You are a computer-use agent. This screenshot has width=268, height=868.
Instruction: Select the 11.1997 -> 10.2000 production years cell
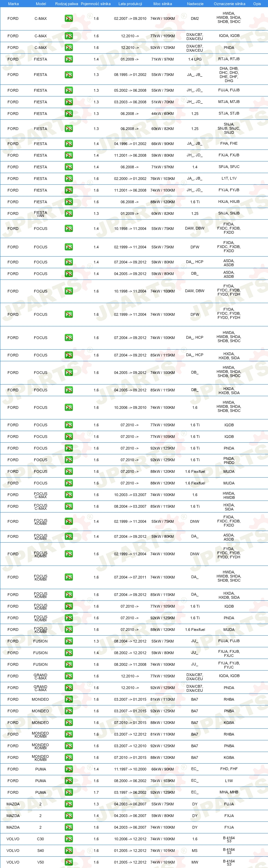point(130,769)
